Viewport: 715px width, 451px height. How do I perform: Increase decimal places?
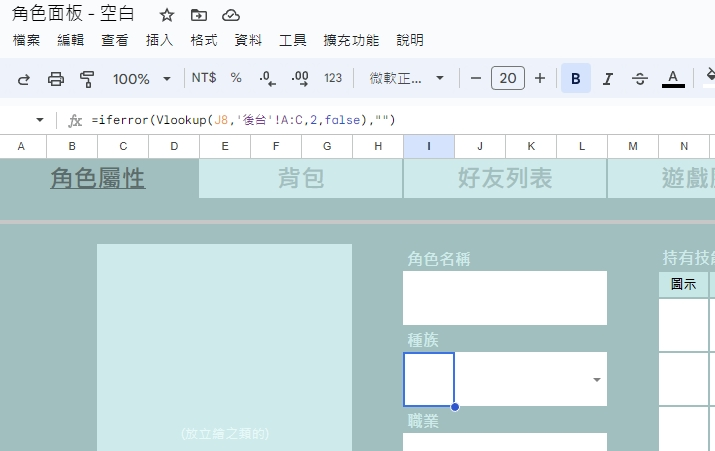(300, 78)
